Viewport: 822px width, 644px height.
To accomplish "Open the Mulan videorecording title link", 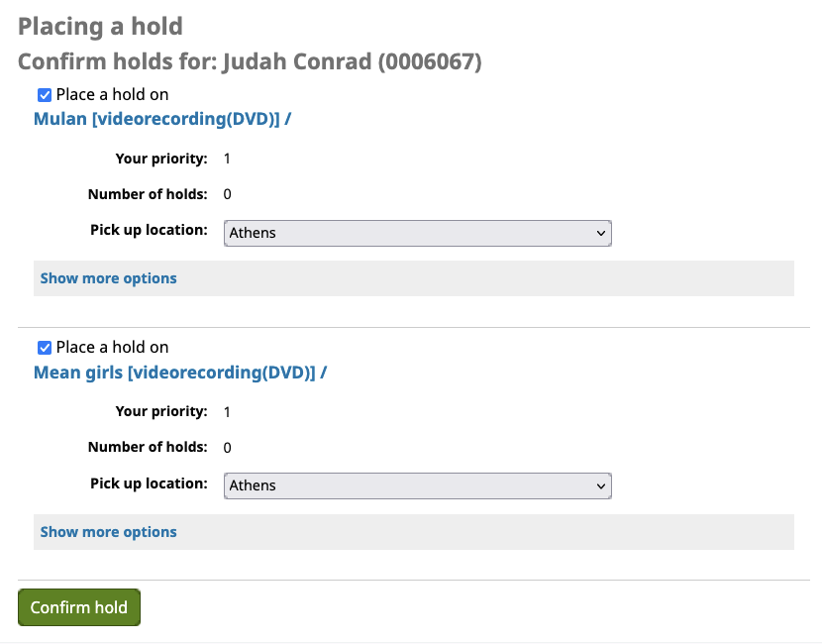I will click(x=162, y=119).
